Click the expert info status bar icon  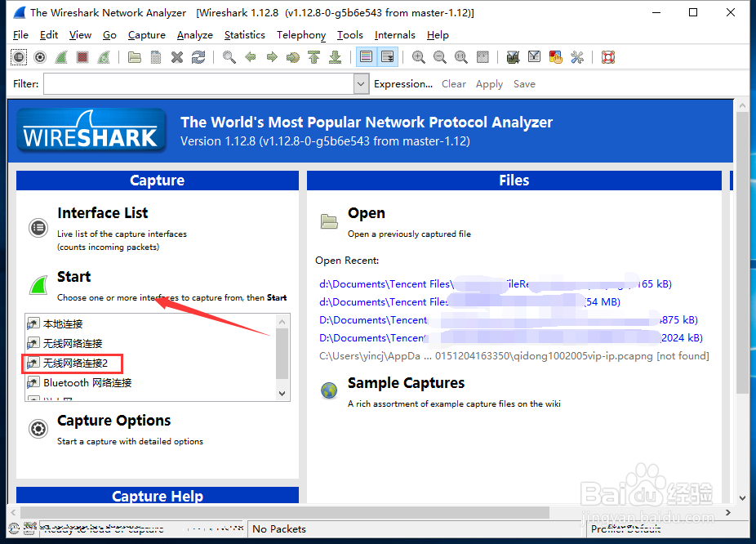click(x=14, y=528)
